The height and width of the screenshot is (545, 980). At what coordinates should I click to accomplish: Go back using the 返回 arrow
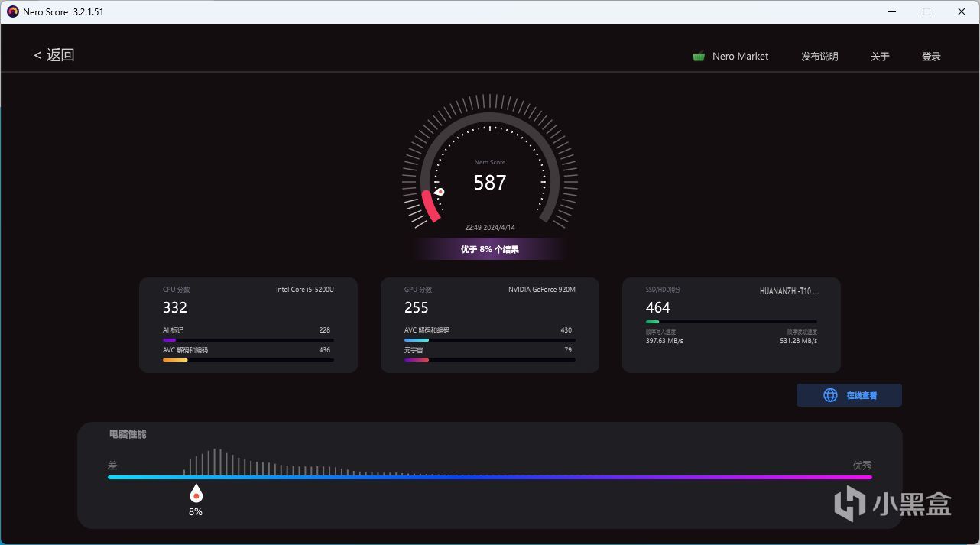pyautogui.click(x=54, y=55)
